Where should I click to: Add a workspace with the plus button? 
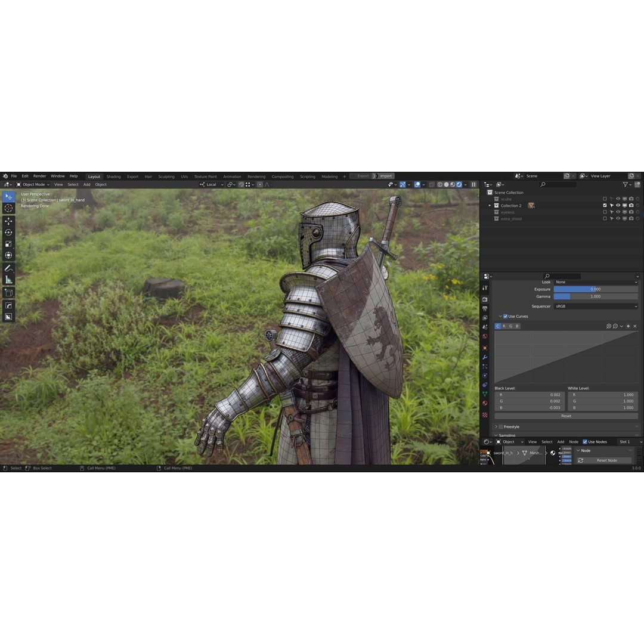pos(344,177)
